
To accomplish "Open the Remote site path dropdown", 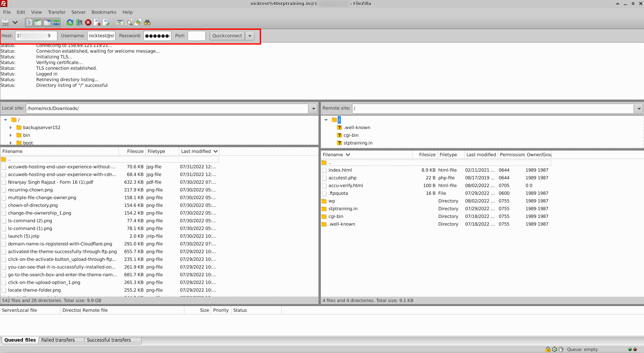I will 639,109.
